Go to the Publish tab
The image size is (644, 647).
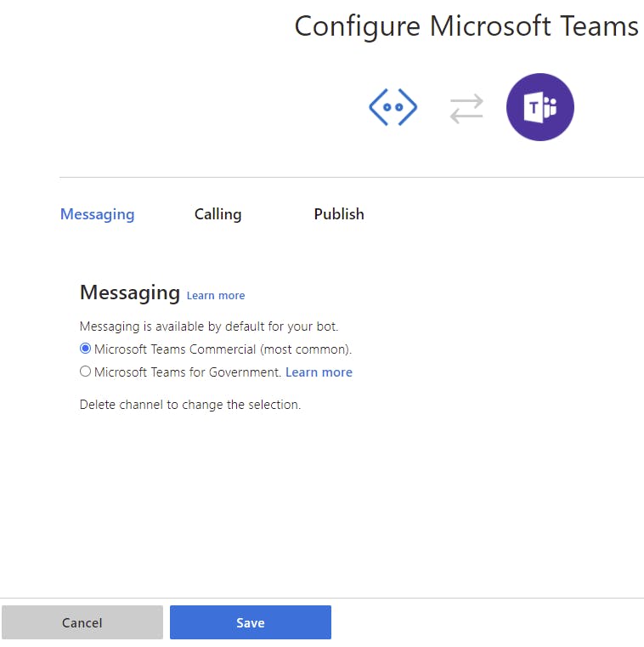[x=339, y=214]
